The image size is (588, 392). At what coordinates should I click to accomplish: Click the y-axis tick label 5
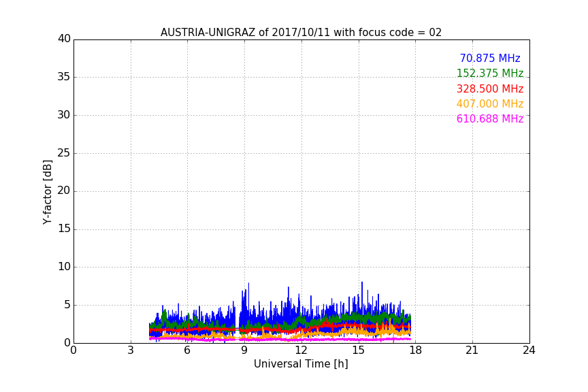tap(67, 305)
